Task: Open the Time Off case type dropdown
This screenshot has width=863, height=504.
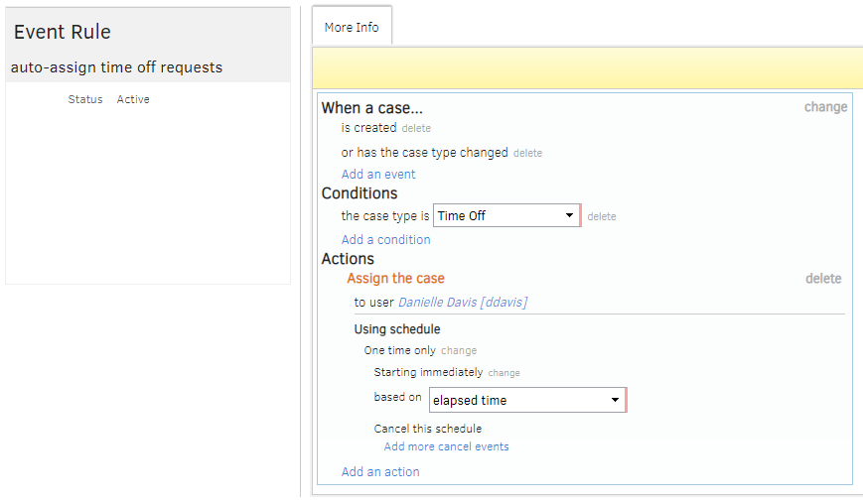Action: pyautogui.click(x=506, y=215)
